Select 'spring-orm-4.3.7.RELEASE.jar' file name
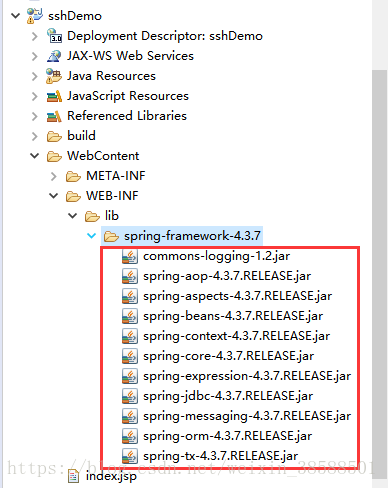This screenshot has width=388, height=488. click(228, 436)
